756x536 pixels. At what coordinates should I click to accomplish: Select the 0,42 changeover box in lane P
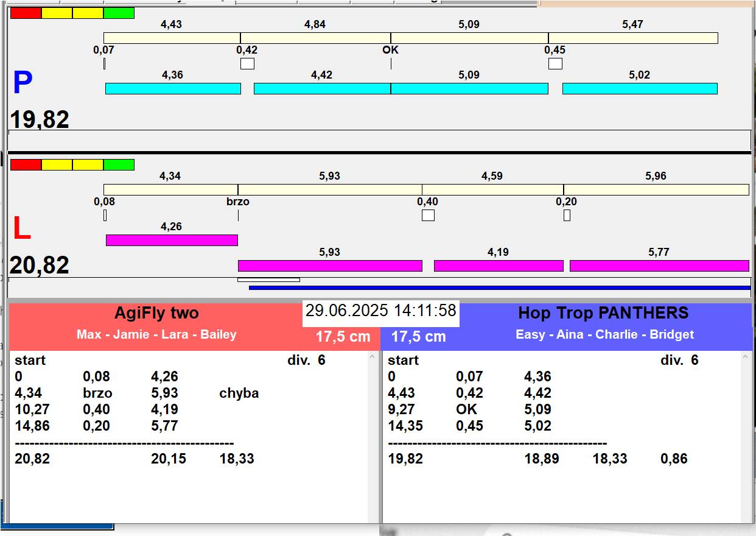(x=247, y=63)
